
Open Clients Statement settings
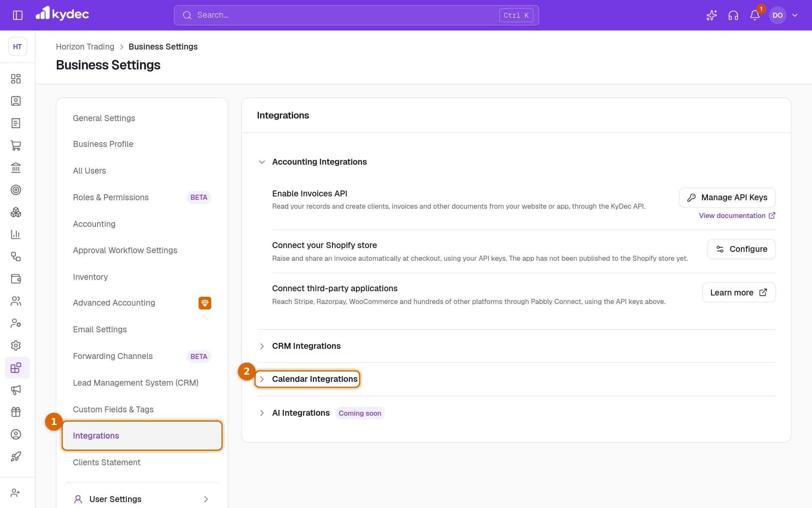(x=142, y=462)
